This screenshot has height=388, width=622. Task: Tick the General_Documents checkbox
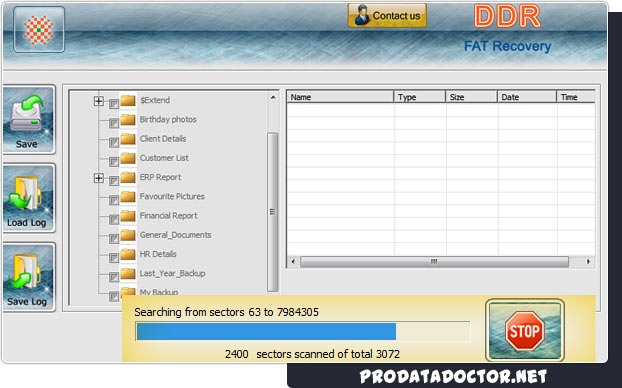point(114,238)
